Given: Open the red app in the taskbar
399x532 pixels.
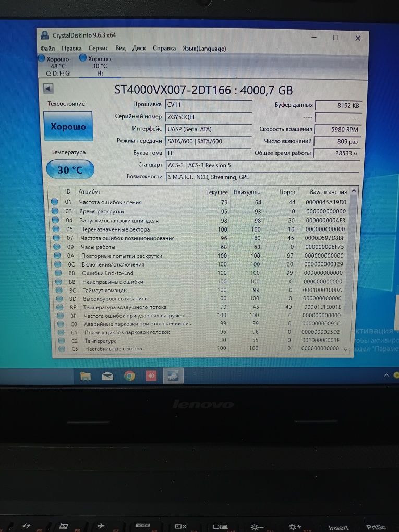Looking at the screenshot, I should click(151, 376).
